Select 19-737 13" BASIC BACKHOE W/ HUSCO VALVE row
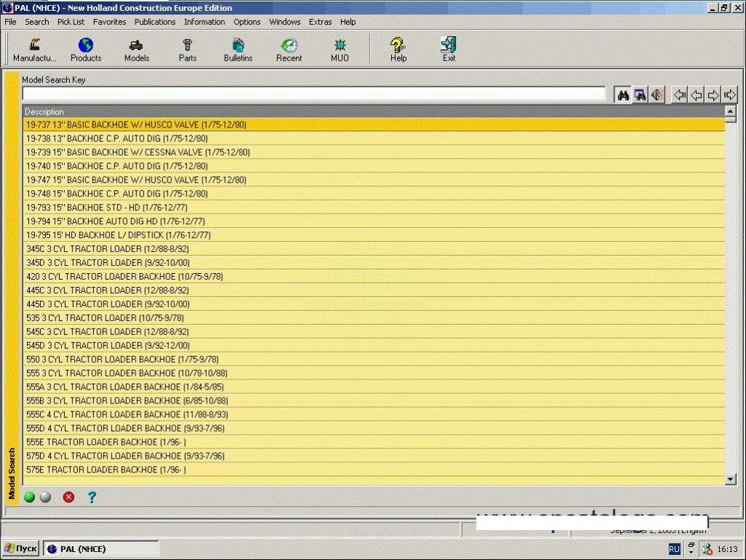 coord(374,125)
